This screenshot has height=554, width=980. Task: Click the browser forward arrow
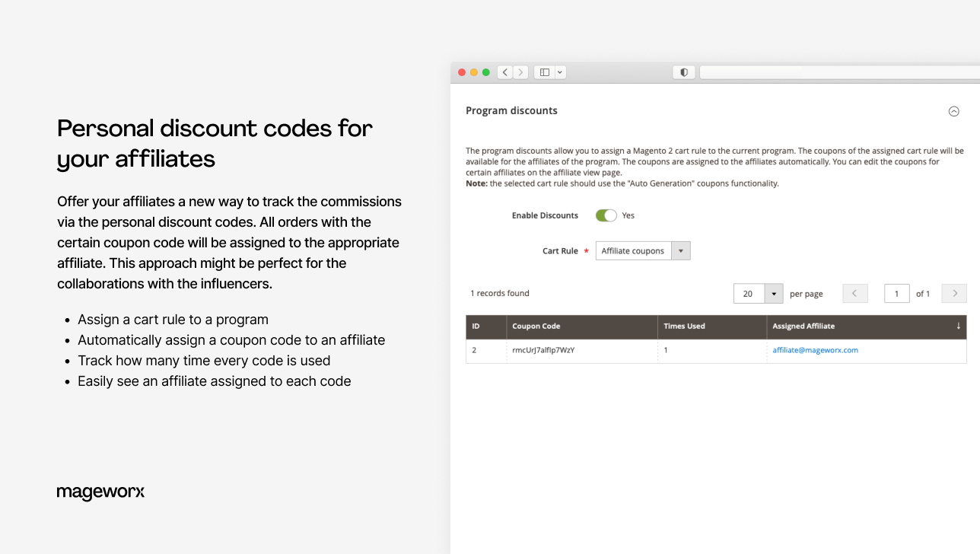point(520,72)
